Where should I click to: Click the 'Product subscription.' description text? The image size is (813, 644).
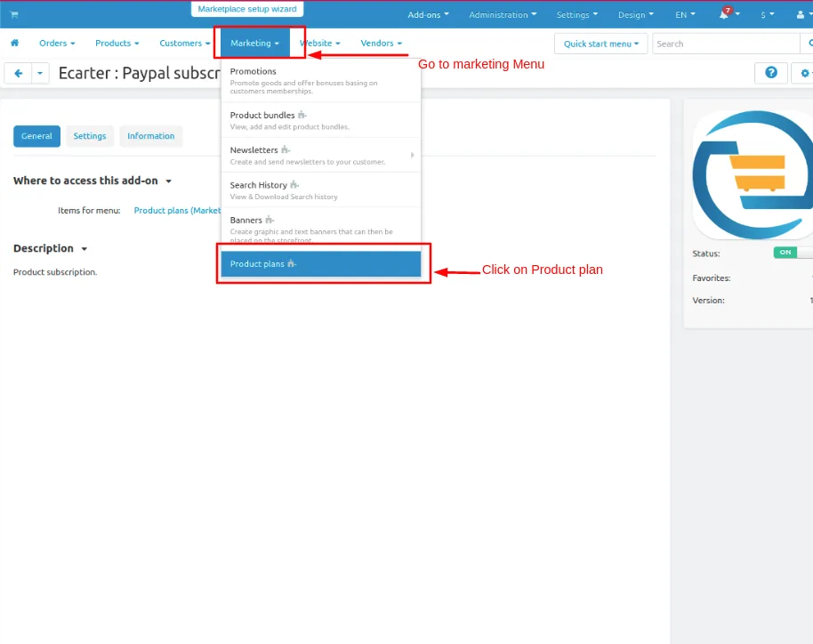click(55, 271)
